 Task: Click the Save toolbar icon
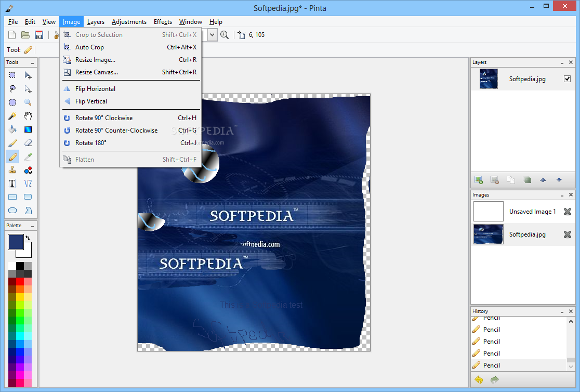pos(39,35)
